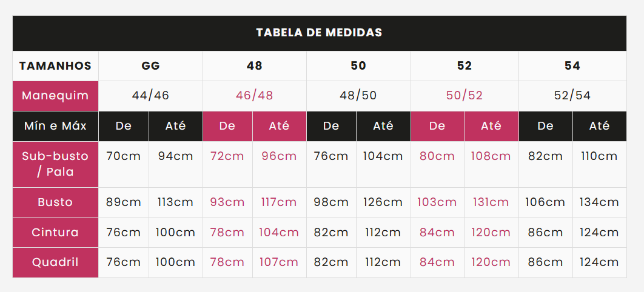Image resolution: width=644 pixels, height=292 pixels.
Task: Select the 117cm busto value
Action: click(x=279, y=202)
